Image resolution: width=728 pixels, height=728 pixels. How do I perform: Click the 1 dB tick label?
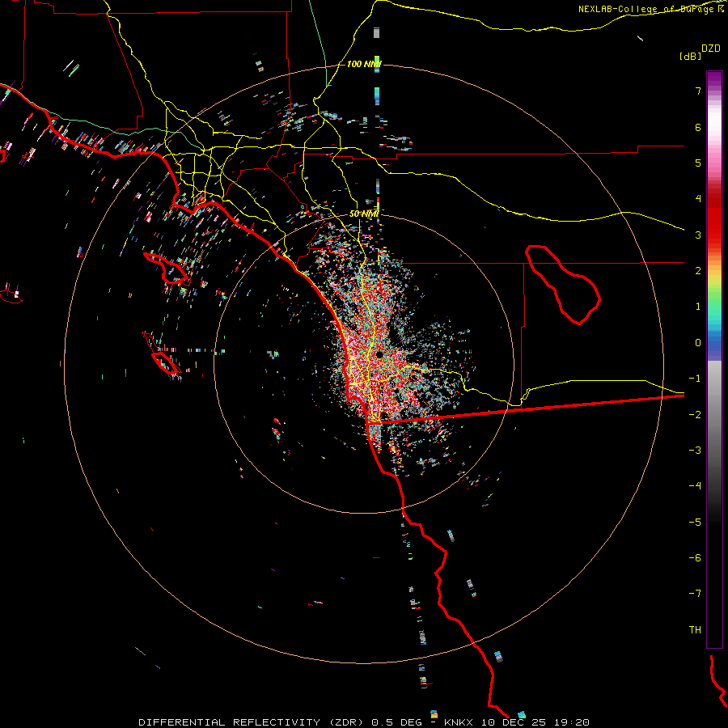pos(698,307)
